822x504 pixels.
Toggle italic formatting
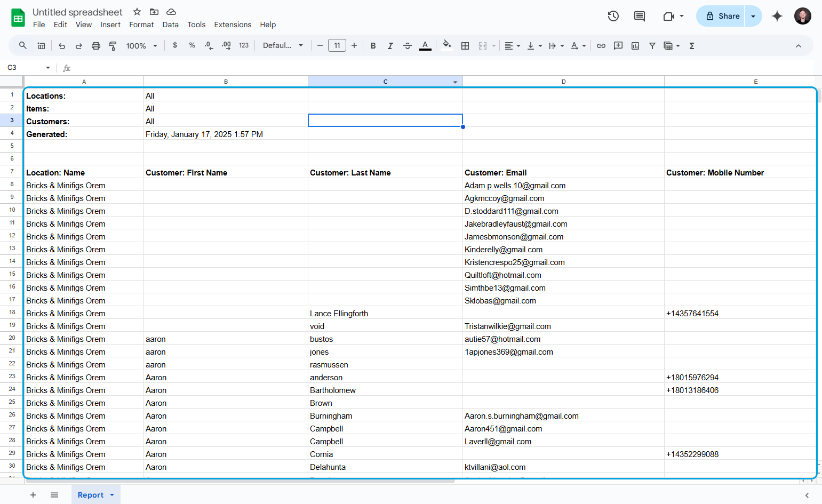point(390,46)
